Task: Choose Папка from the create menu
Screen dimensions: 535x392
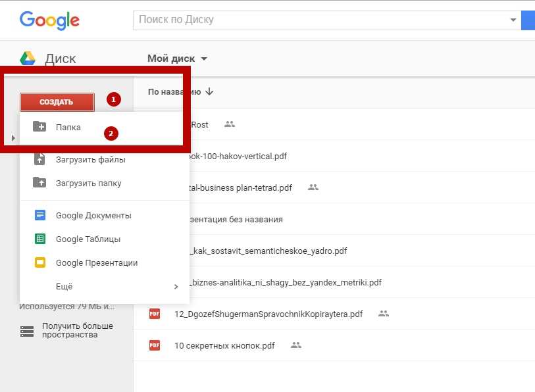Action: tap(105, 127)
